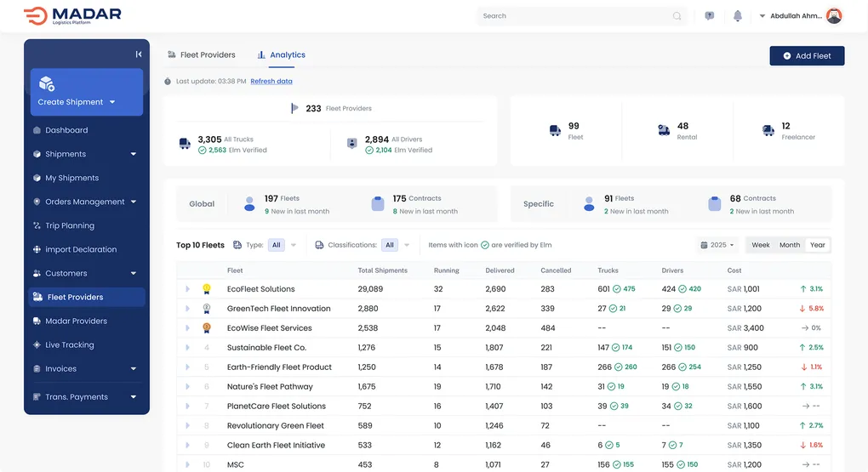Open the Type filter dropdown
Screen dimensions: 868x472
pos(283,245)
